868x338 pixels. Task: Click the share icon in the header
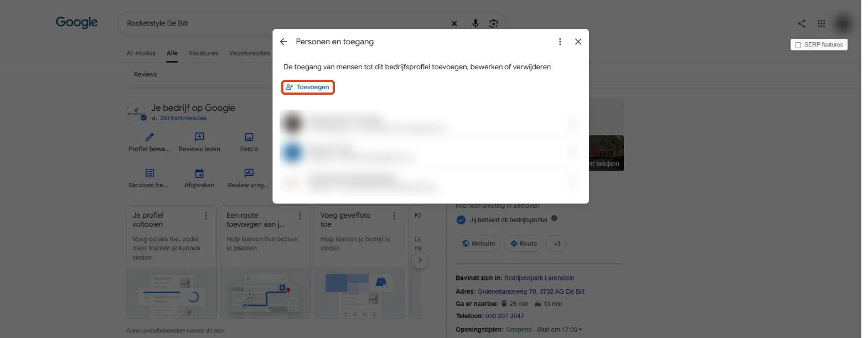point(801,23)
